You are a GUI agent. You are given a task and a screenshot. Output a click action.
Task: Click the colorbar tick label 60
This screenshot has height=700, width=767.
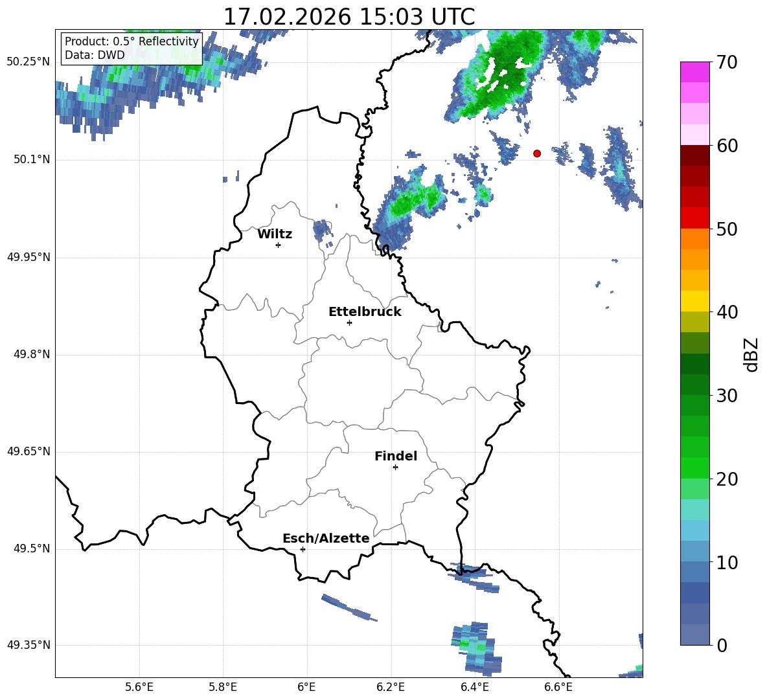click(x=727, y=146)
